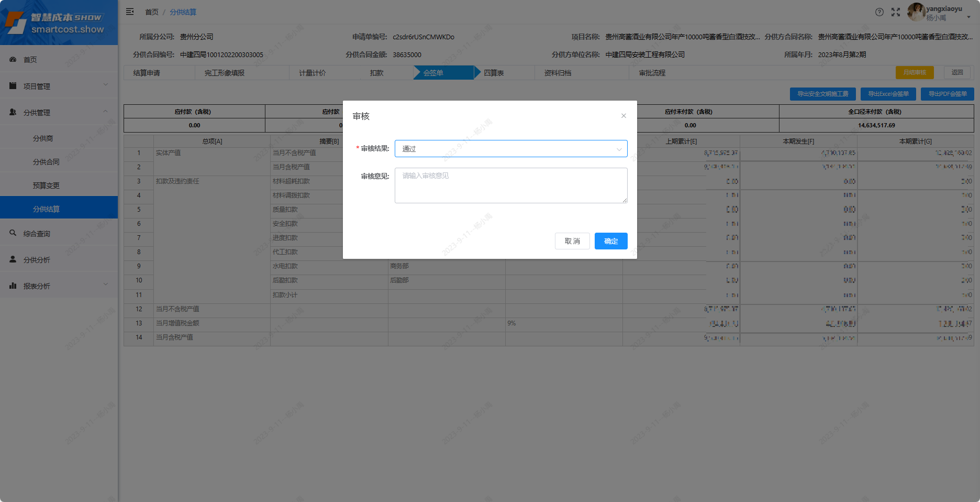Click the 分供分析 person icon
The height and width of the screenshot is (502, 980).
tap(13, 259)
